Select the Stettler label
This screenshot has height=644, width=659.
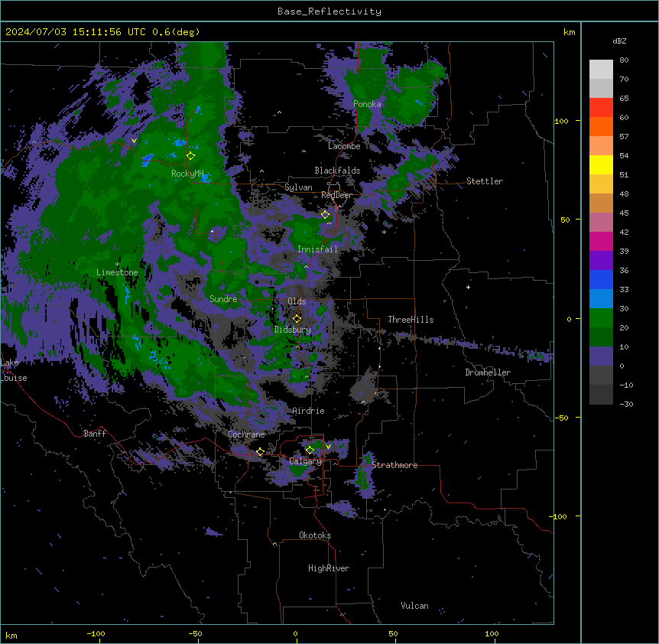(x=485, y=181)
